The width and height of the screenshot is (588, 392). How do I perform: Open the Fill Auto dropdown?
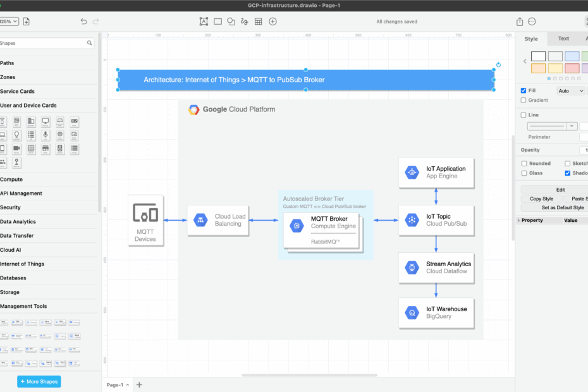[x=571, y=91]
